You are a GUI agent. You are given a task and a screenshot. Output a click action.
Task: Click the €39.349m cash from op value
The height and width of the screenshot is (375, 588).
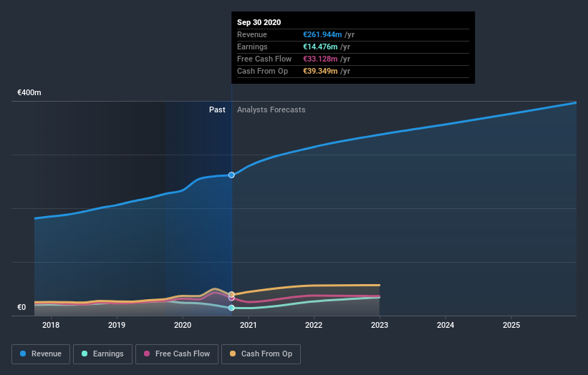320,71
